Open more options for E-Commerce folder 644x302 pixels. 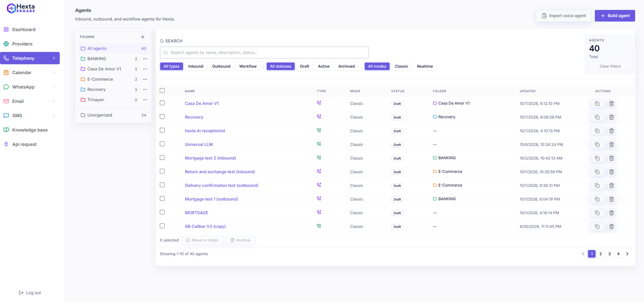(x=145, y=79)
